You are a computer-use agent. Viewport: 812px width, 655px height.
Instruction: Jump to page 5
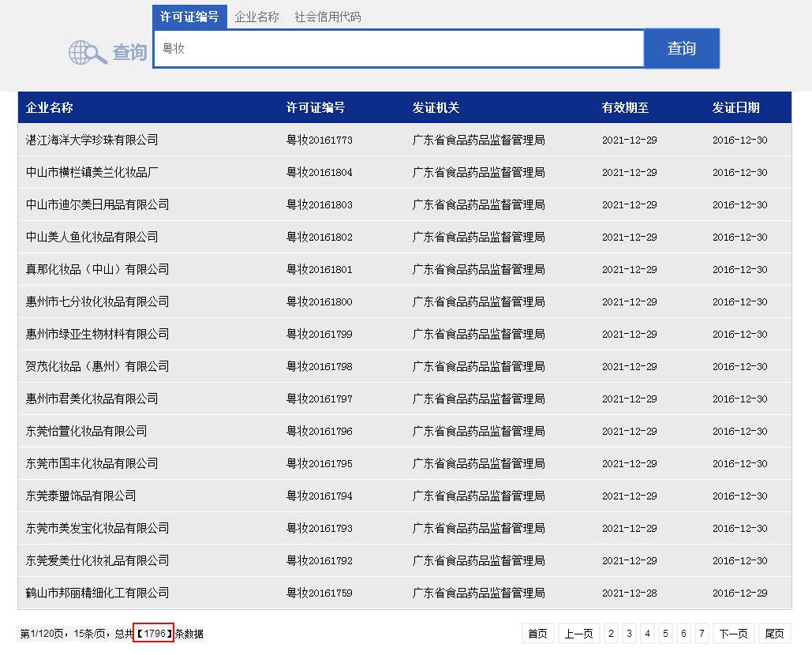click(665, 633)
